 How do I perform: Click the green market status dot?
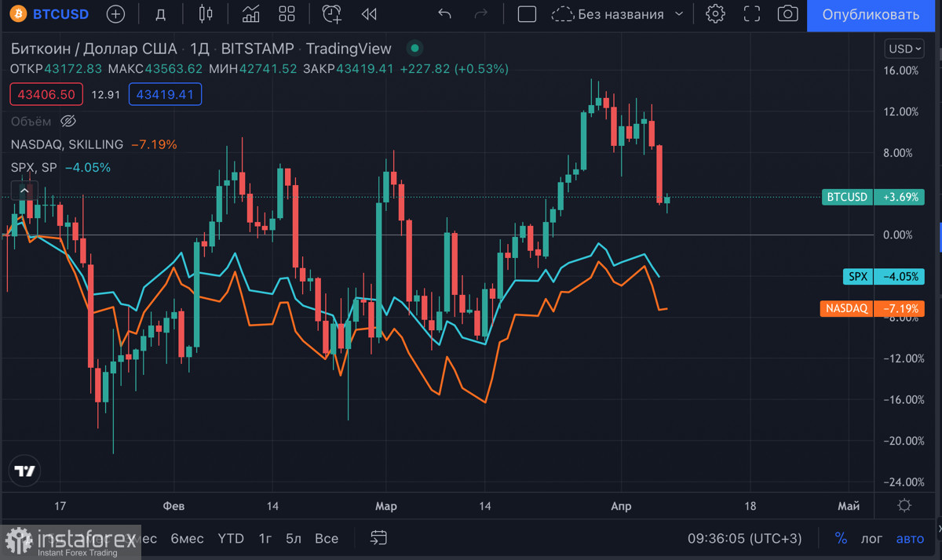[x=415, y=48]
